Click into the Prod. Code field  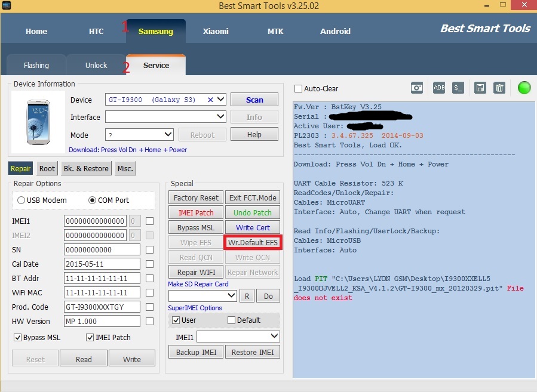pyautogui.click(x=102, y=307)
